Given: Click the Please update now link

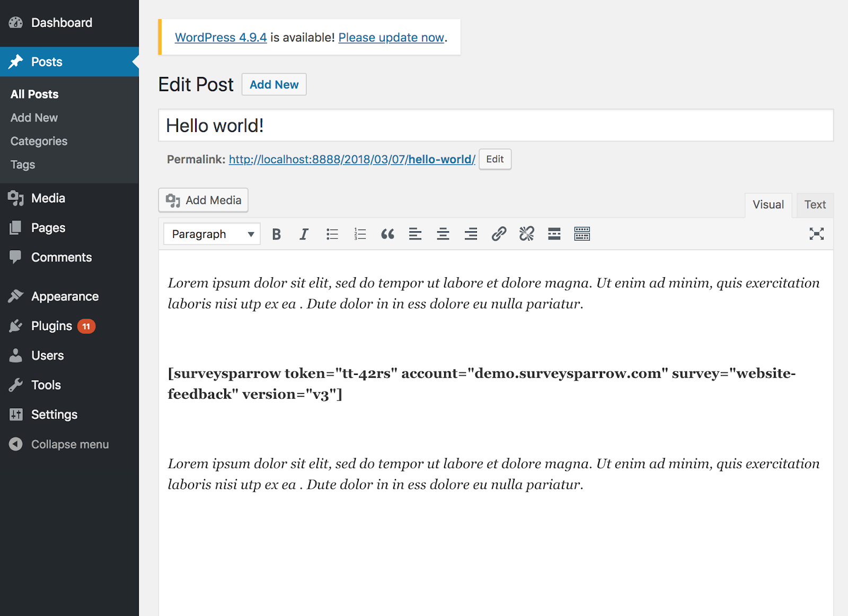Looking at the screenshot, I should tap(391, 38).
